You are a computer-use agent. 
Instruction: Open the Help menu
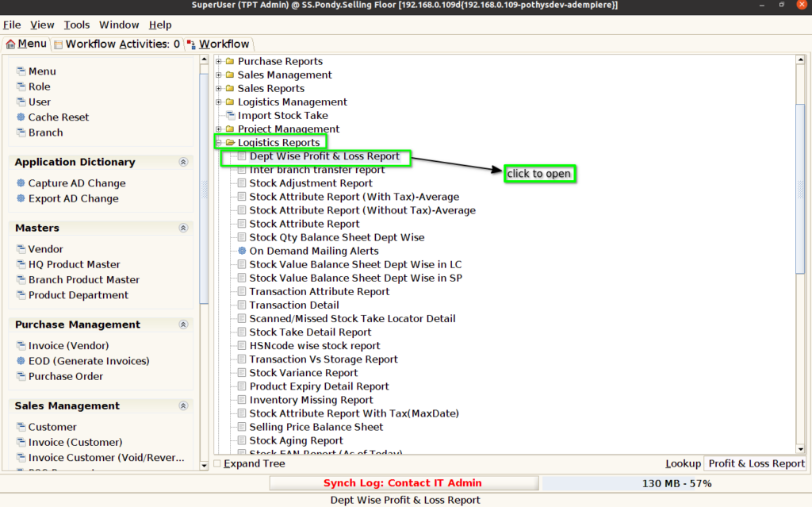click(x=160, y=25)
